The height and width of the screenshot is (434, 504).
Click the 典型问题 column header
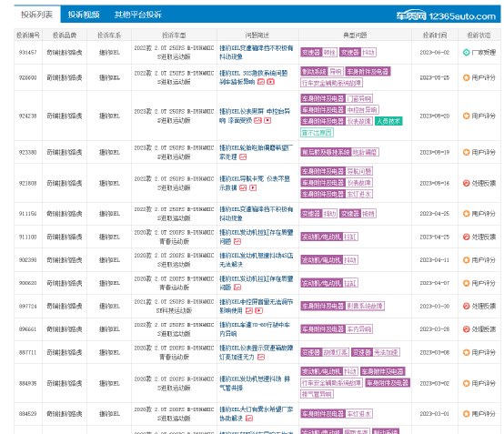pos(355,35)
